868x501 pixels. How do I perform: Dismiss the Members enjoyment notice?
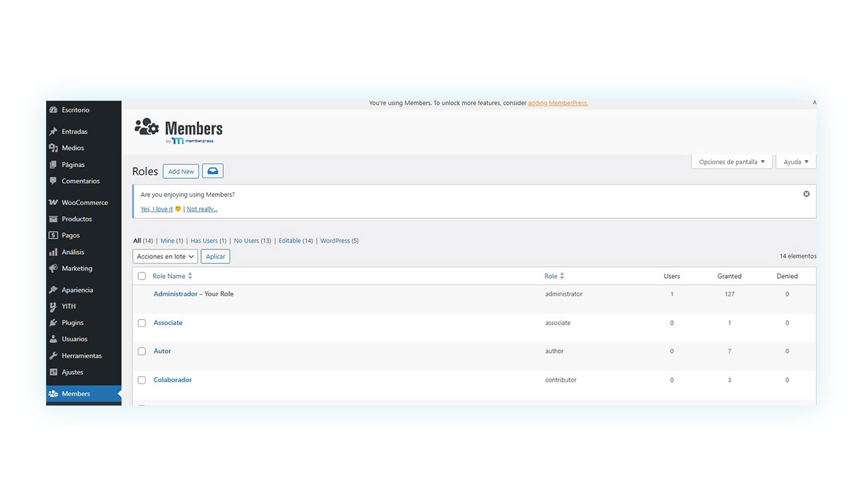tap(806, 194)
